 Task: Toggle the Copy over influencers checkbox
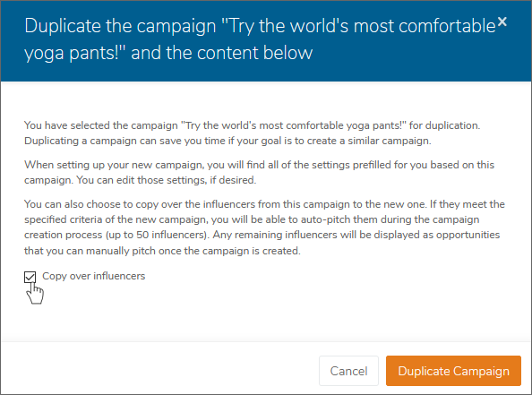[x=30, y=277]
